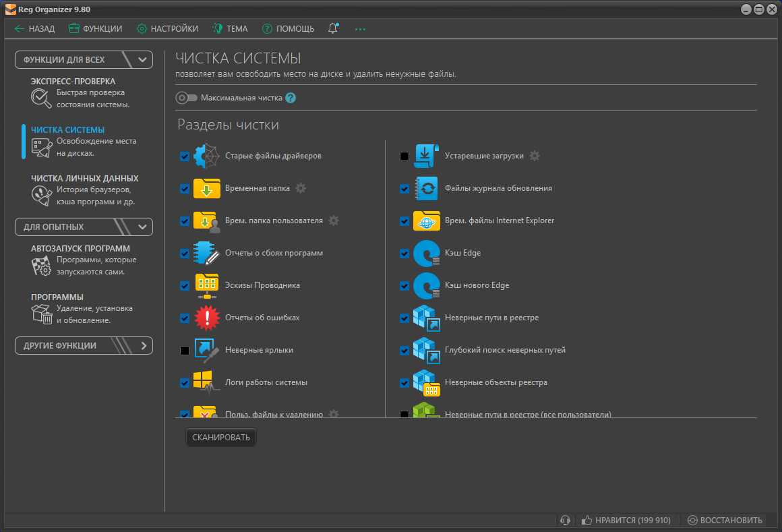The image size is (782, 532).
Task: Click the headset support icon in status bar
Action: (x=565, y=520)
